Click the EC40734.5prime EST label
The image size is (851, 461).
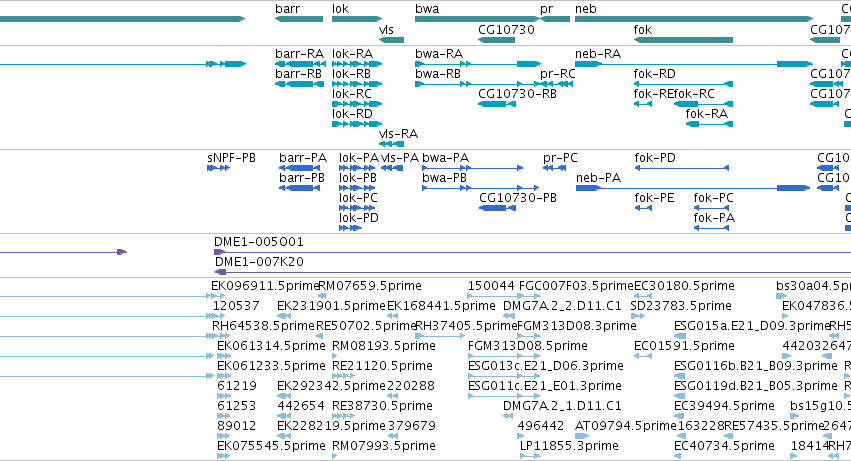[724, 446]
